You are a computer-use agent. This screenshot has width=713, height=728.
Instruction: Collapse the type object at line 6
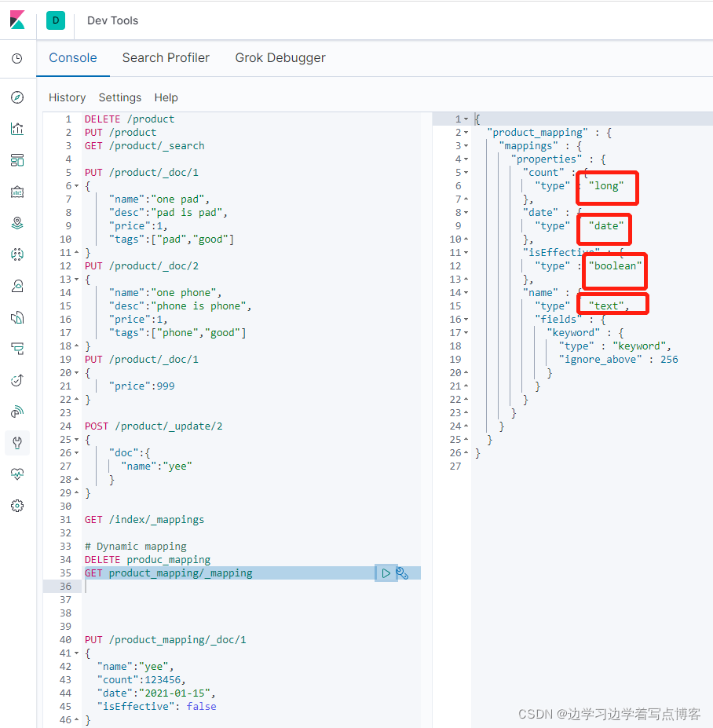(466, 172)
